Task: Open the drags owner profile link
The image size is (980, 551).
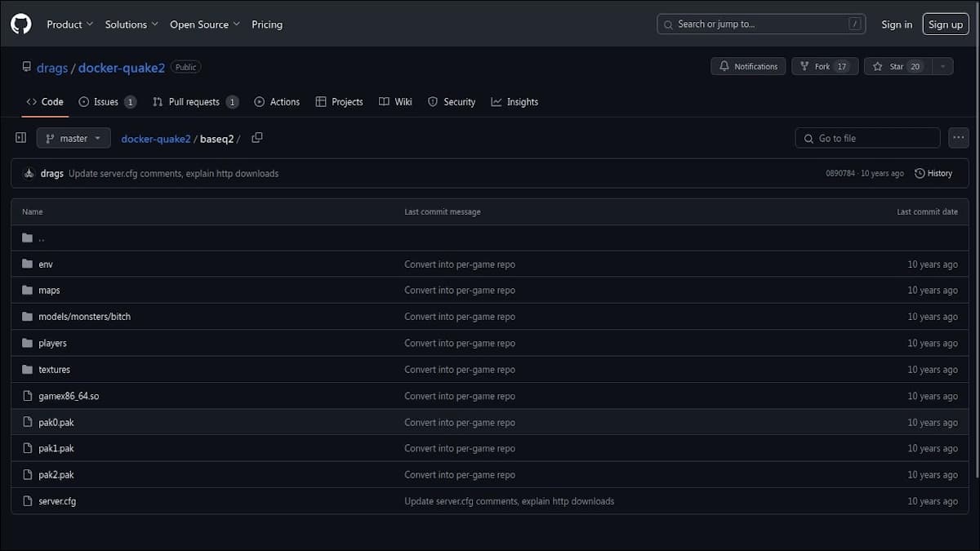Action: (x=52, y=68)
